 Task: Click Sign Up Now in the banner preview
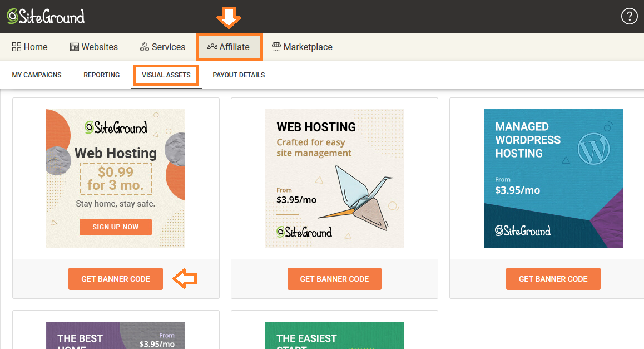pos(116,227)
